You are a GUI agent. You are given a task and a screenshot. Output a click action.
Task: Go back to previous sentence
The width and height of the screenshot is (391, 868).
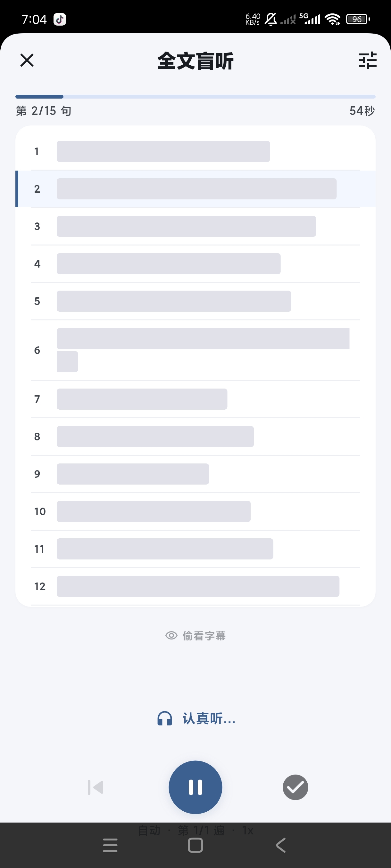96,787
